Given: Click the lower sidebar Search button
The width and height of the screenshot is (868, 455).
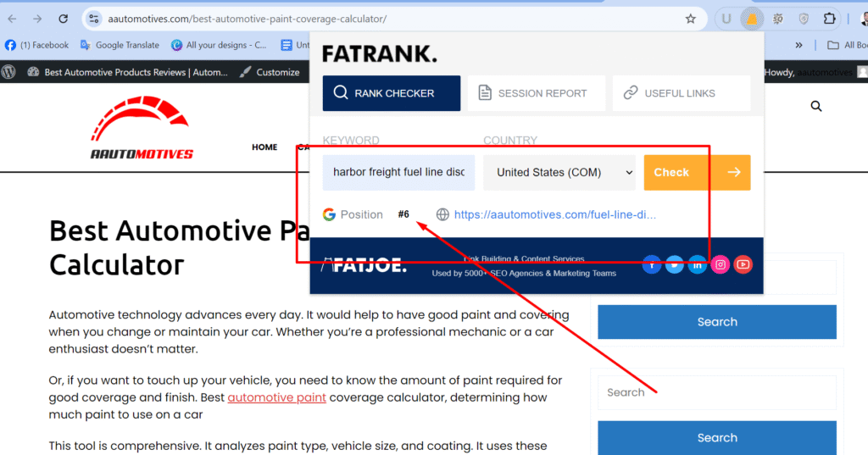Looking at the screenshot, I should point(717,437).
